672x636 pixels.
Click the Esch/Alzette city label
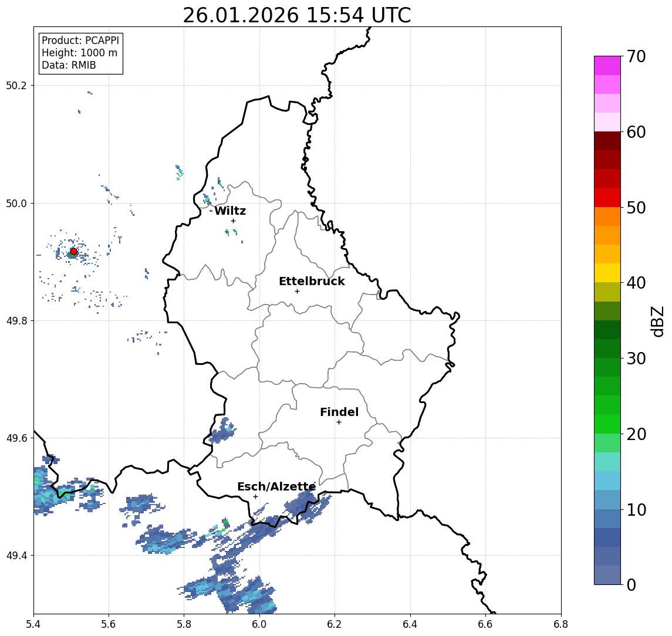(x=276, y=486)
